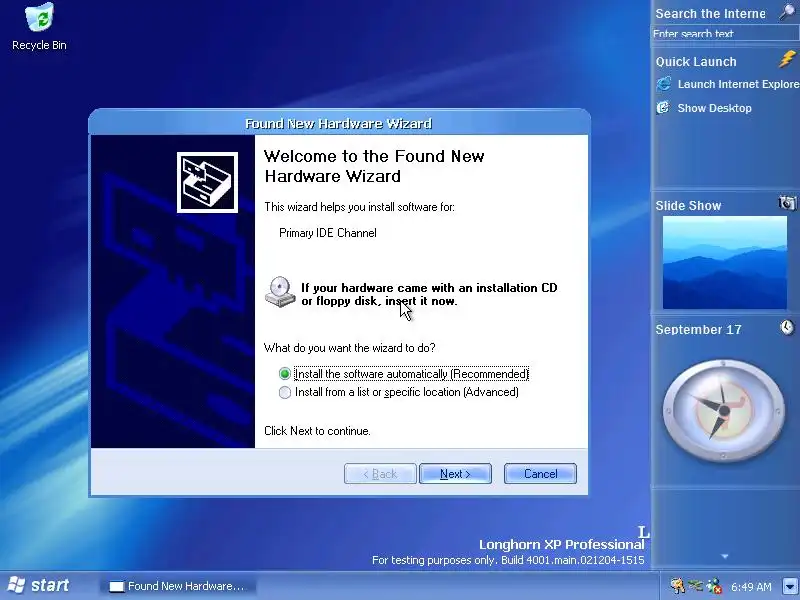Image resolution: width=800 pixels, height=600 pixels.
Task: Click the hardware-found tray icon
Action: (678, 586)
